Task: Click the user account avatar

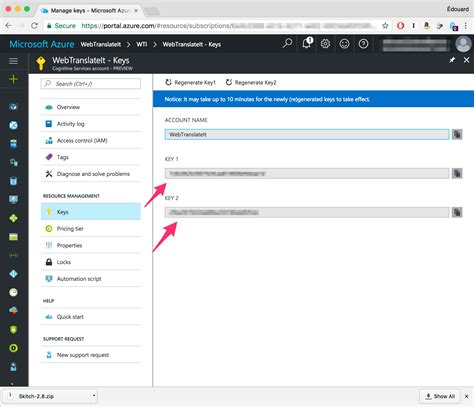Action: [463, 44]
